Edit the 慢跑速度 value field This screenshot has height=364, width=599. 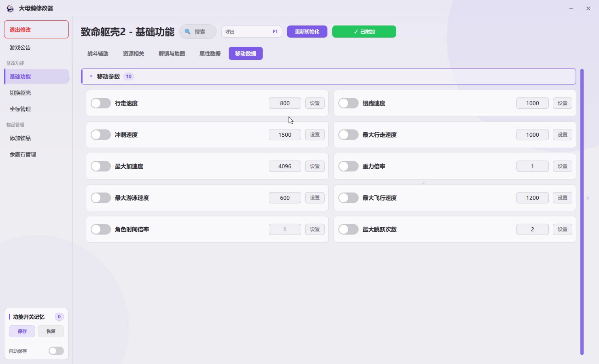tap(533, 103)
